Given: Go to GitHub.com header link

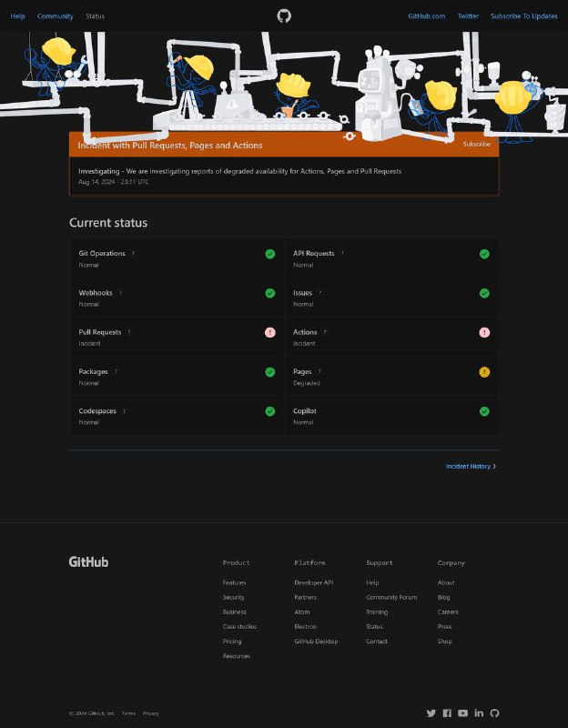Looking at the screenshot, I should (x=426, y=16).
